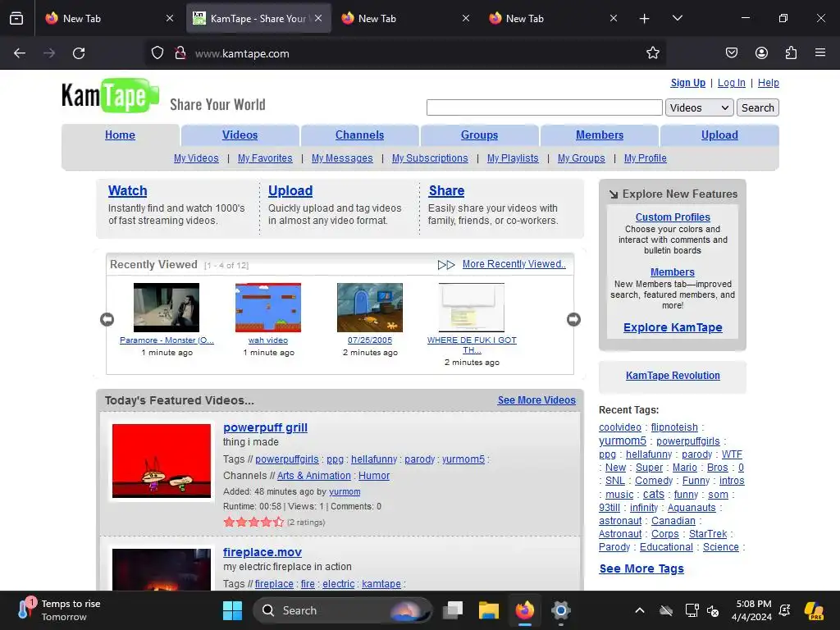Open the wah video thumbnail
The image size is (840, 630).
point(268,308)
